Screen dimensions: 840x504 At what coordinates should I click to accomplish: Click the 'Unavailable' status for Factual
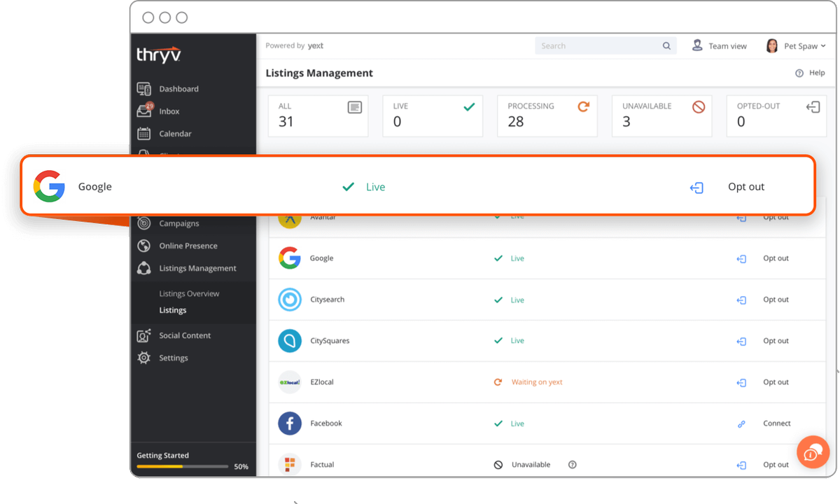pyautogui.click(x=531, y=465)
